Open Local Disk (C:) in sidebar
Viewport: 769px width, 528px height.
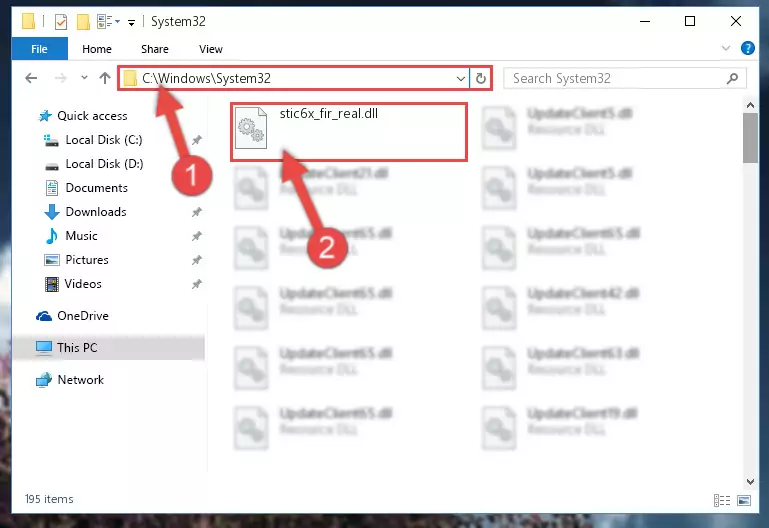click(104, 140)
